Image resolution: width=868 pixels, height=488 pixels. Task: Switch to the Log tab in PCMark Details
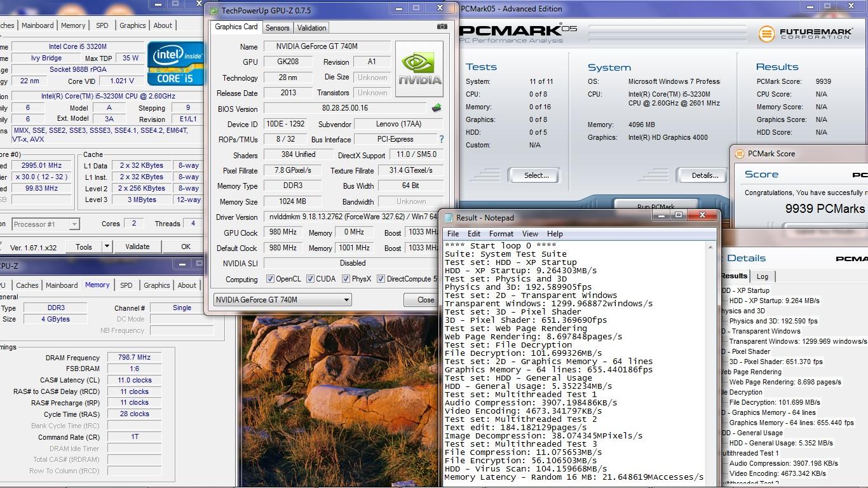pyautogui.click(x=762, y=276)
